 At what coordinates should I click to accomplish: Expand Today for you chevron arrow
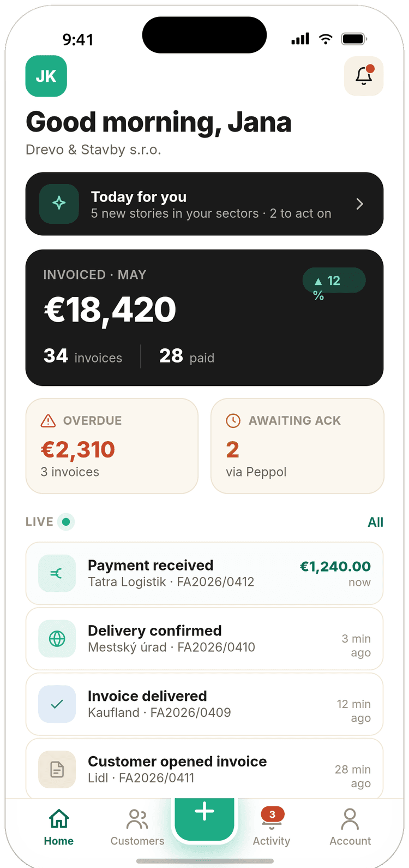(x=359, y=204)
